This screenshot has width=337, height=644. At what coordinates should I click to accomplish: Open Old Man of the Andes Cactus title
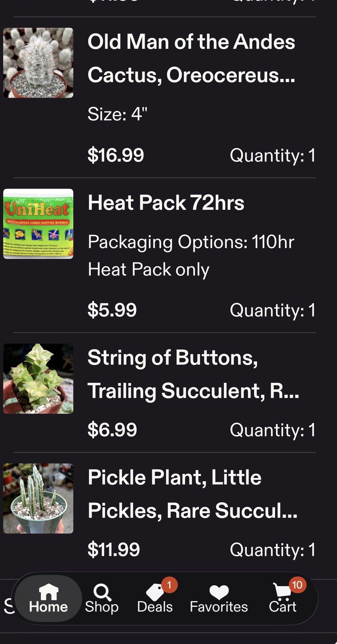tap(191, 58)
